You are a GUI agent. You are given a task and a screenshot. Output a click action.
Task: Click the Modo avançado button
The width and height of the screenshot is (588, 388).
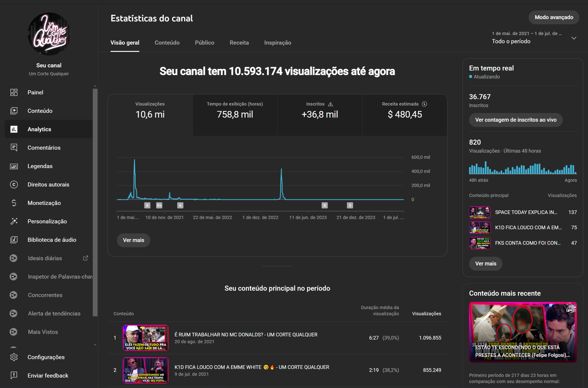tap(554, 17)
